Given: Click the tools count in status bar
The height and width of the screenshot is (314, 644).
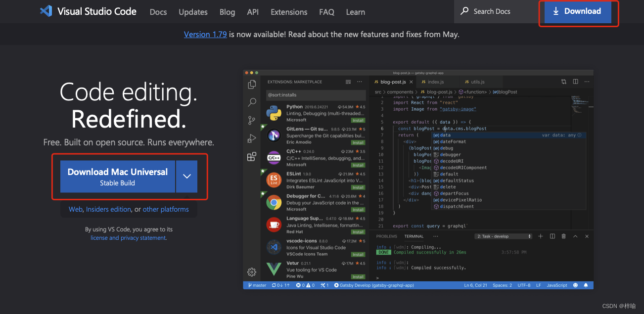Looking at the screenshot, I should [324, 285].
